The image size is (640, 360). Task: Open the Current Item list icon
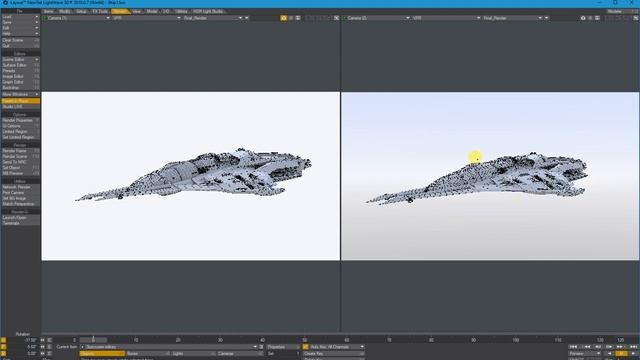point(261,347)
